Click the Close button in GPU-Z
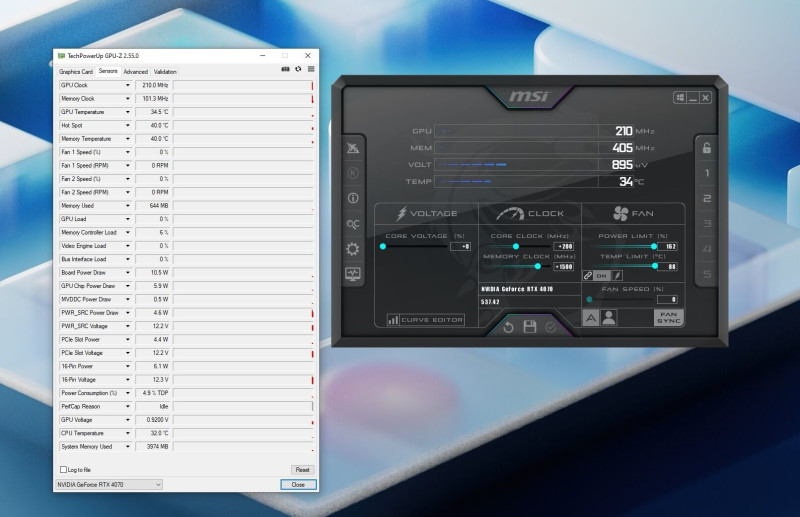 point(298,484)
